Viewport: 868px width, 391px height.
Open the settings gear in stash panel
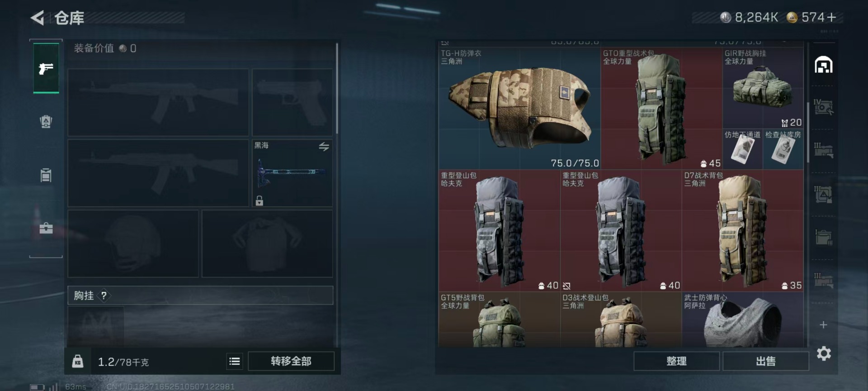click(x=824, y=353)
